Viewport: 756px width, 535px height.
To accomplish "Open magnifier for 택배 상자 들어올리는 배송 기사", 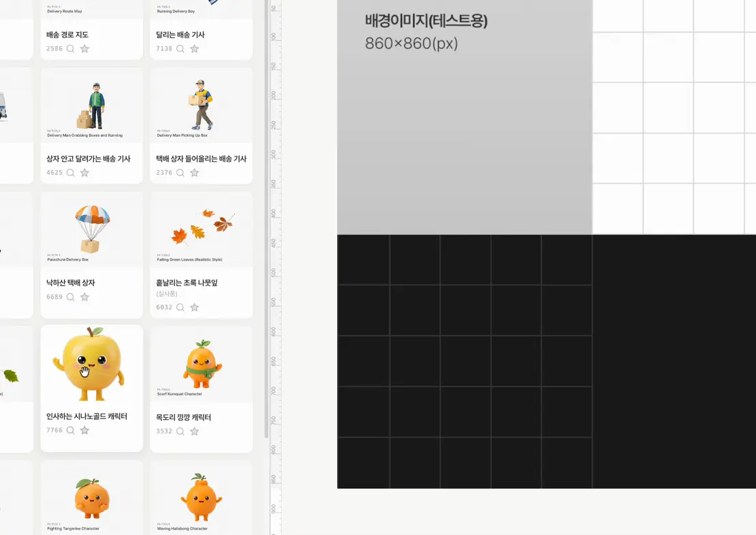I will pyautogui.click(x=180, y=173).
